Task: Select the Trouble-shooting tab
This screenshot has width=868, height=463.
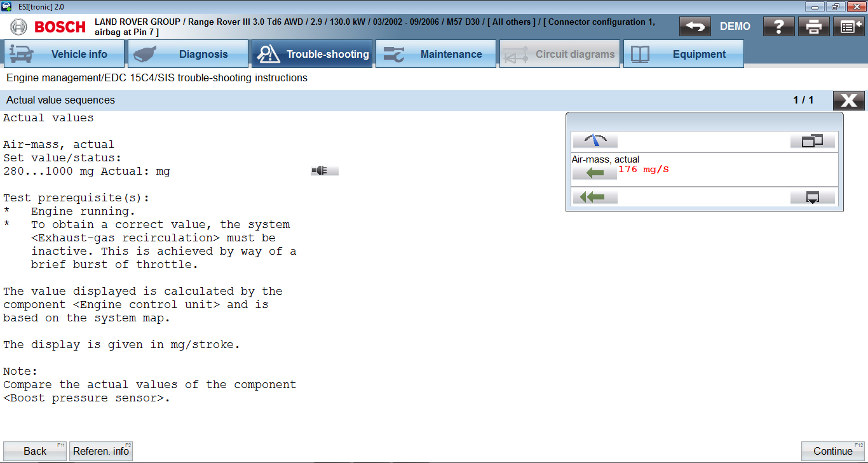Action: click(x=312, y=54)
